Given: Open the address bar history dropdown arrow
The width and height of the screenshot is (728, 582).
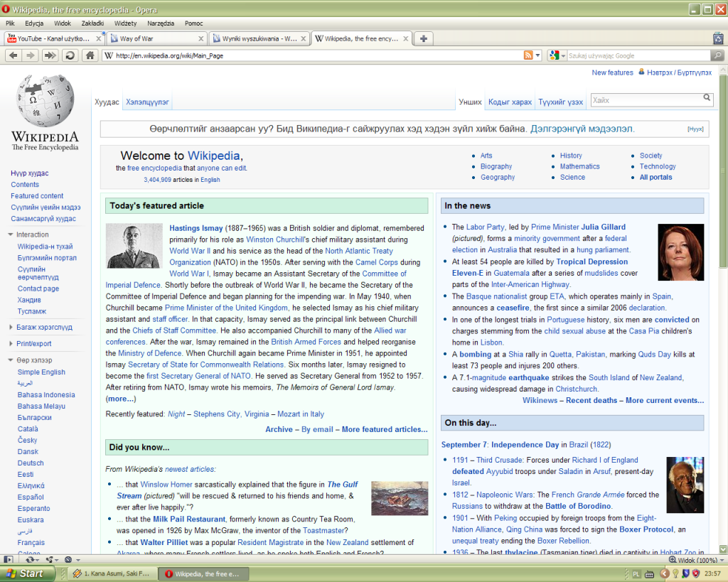Looking at the screenshot, I should coord(537,55).
